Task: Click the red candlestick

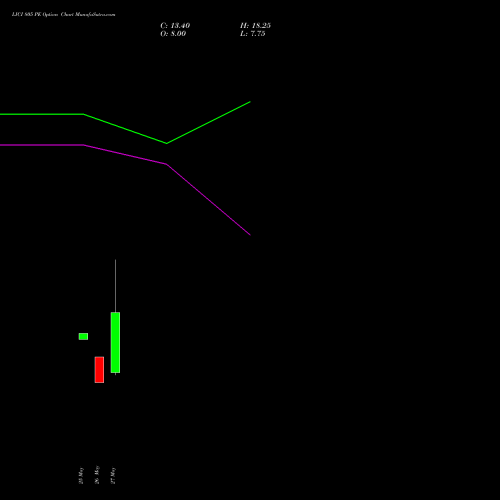Action: [x=99, y=370]
